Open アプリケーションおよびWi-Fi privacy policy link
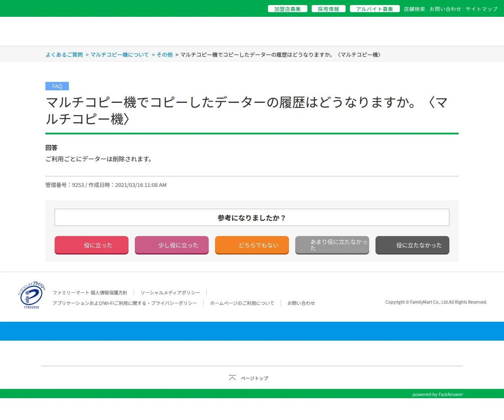Viewport: 504px width, 420px height. point(125,303)
